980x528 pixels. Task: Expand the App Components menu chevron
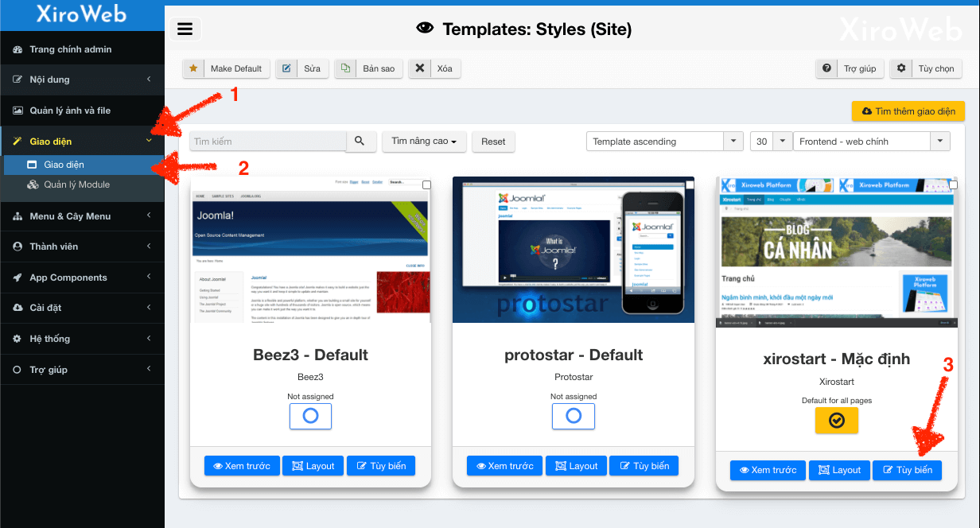pyautogui.click(x=149, y=278)
